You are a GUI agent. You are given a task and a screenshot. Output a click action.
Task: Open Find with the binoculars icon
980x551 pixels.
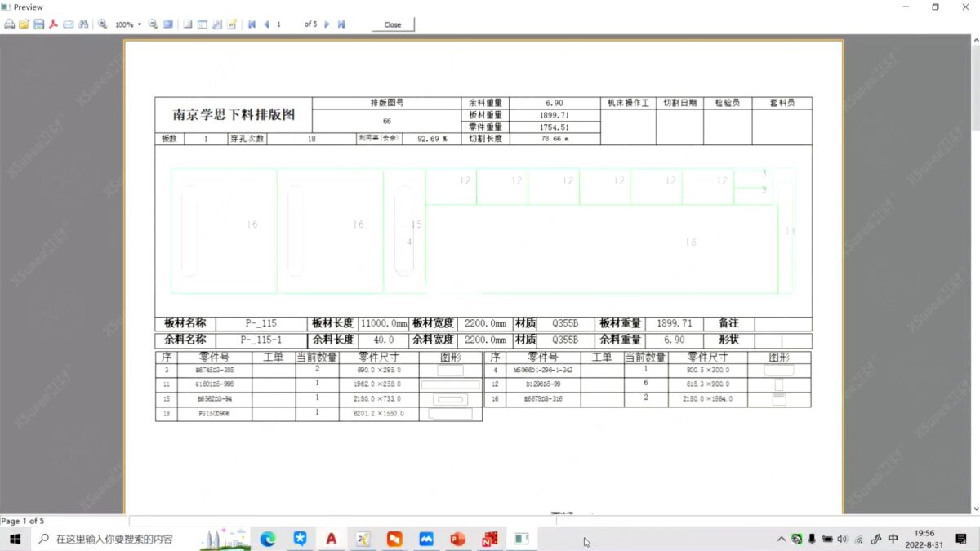coord(82,24)
